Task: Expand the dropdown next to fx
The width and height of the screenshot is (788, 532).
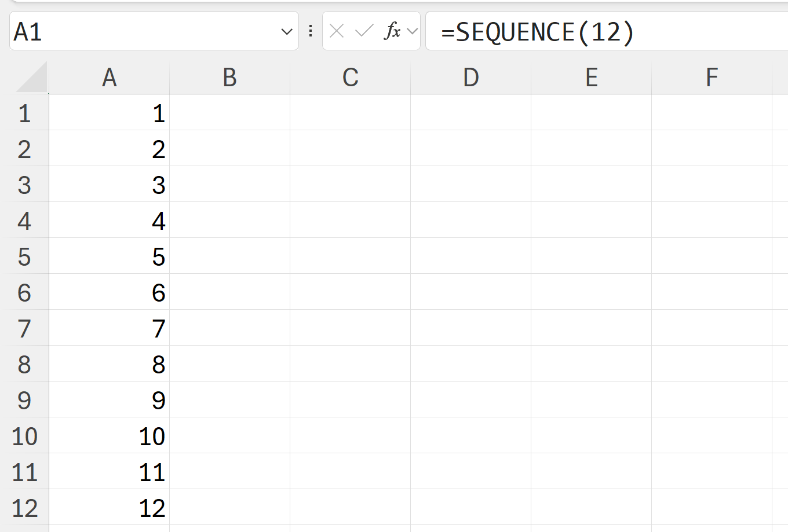Action: (413, 31)
